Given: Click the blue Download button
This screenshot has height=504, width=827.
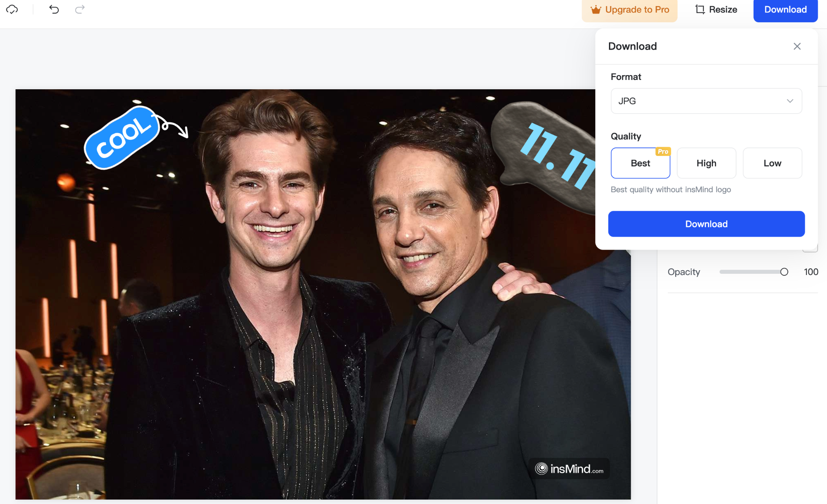Looking at the screenshot, I should 707,223.
